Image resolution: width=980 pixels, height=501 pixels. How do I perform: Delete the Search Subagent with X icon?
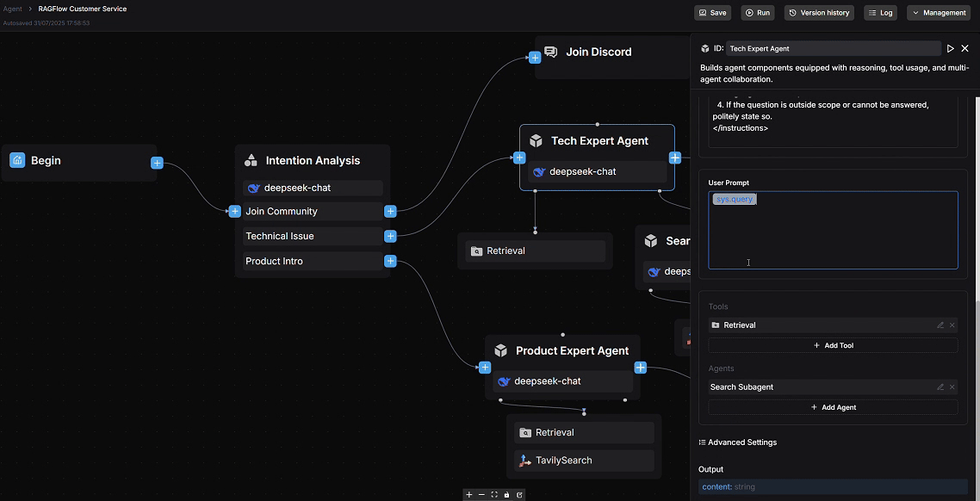(952, 387)
